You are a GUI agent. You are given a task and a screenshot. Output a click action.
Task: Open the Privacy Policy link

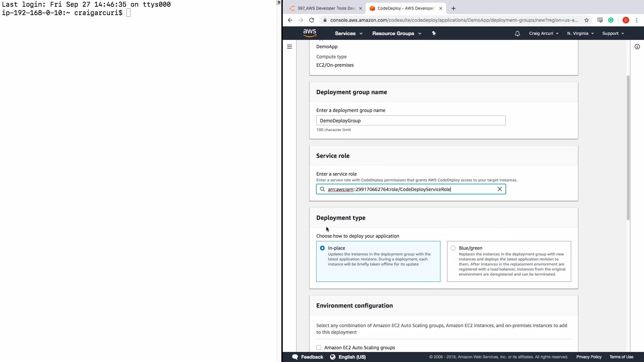point(589,357)
